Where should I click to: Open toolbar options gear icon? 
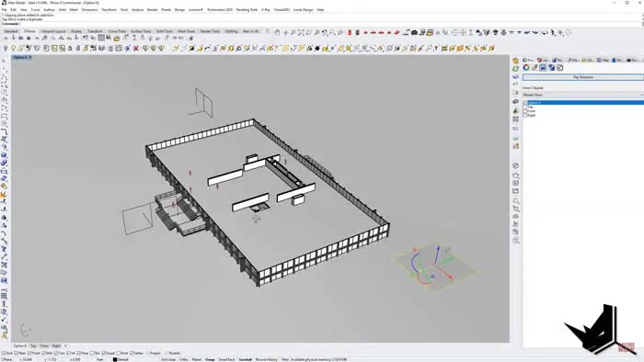[x=268, y=31]
